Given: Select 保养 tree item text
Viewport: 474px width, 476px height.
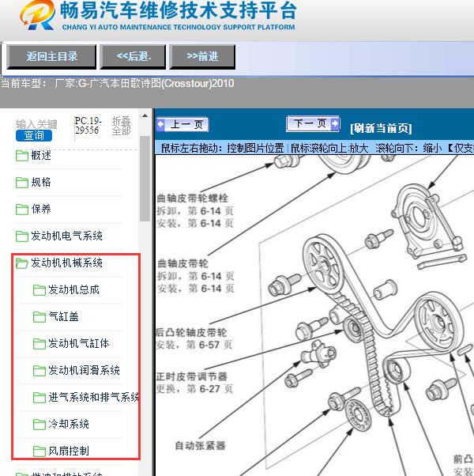Looking at the screenshot, I should 41,209.
